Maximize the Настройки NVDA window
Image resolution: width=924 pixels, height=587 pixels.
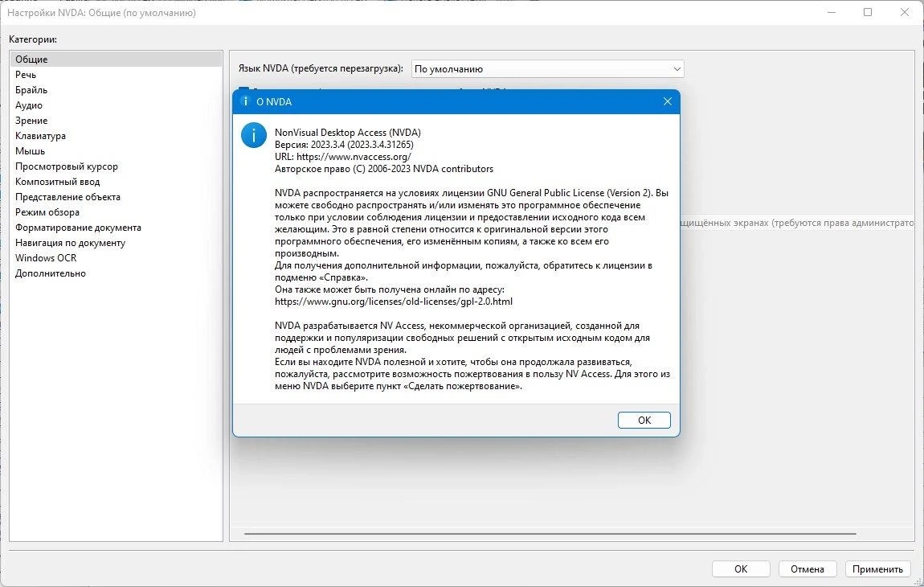click(868, 12)
